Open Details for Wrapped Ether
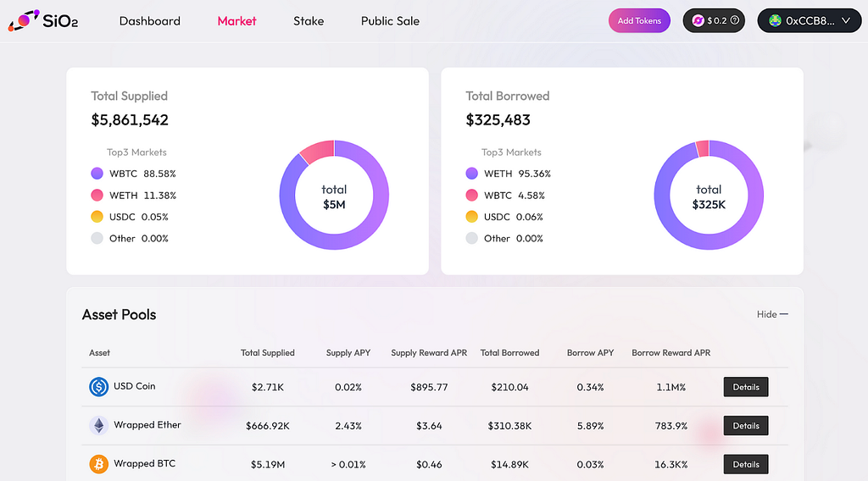 click(746, 426)
